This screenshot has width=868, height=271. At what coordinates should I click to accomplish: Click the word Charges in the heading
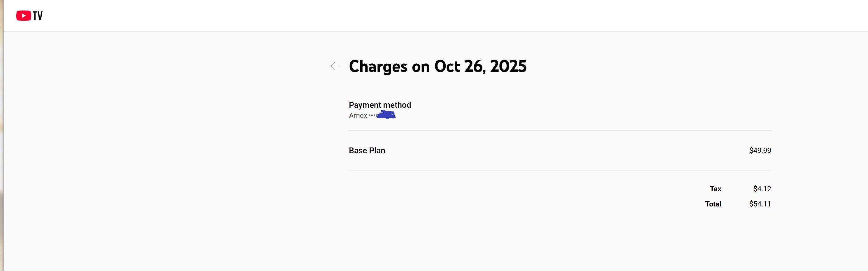click(x=378, y=67)
